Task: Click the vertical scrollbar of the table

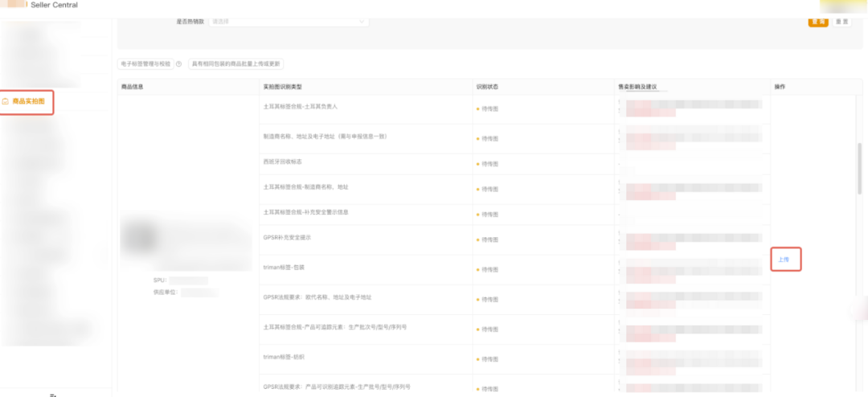Action: click(x=860, y=168)
